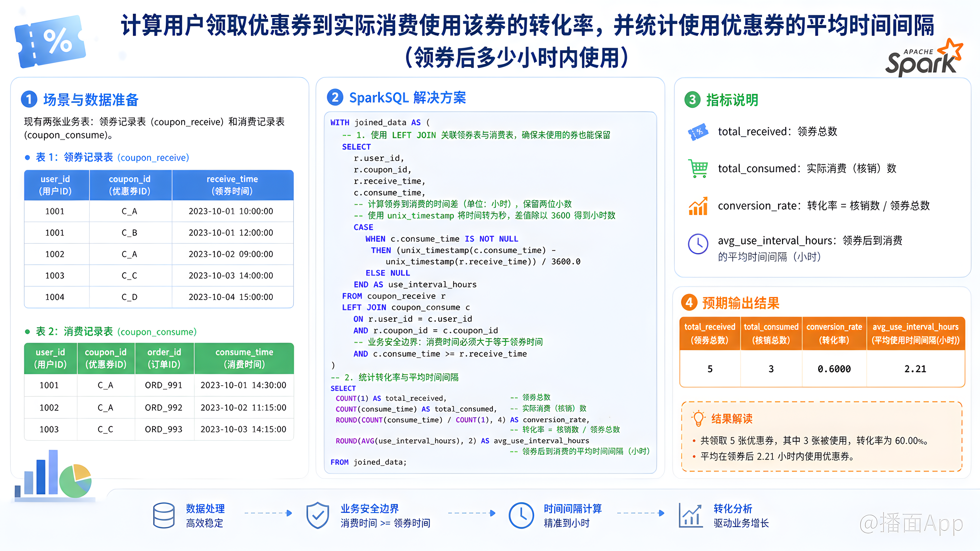Click the WHEN c.consume_time IS NOT NULL line
980x551 pixels.
[x=442, y=239]
